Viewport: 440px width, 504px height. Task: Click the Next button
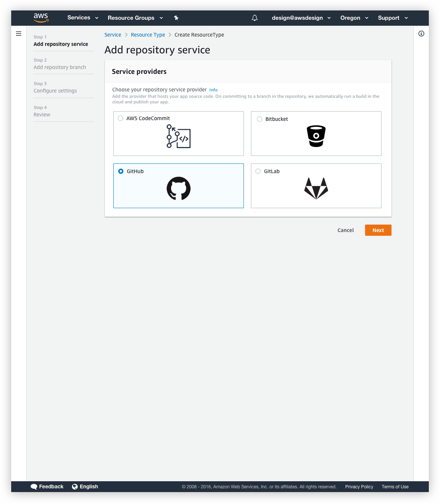click(x=378, y=230)
